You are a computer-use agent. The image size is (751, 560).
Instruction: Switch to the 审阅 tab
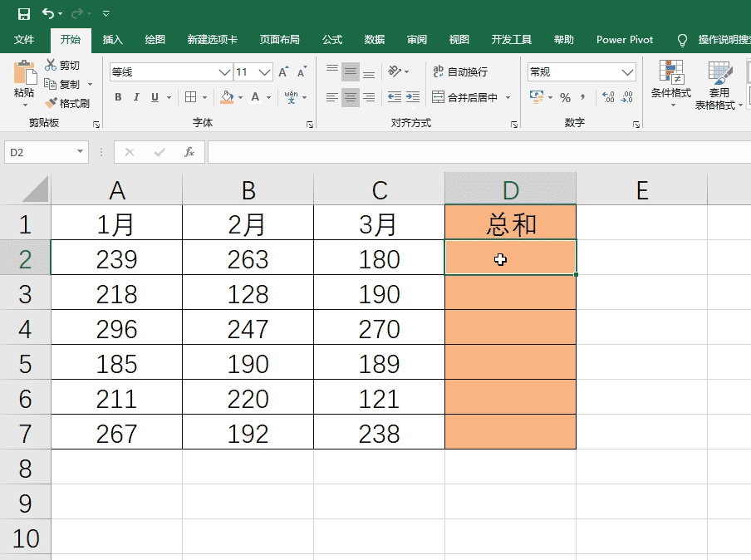coord(417,40)
